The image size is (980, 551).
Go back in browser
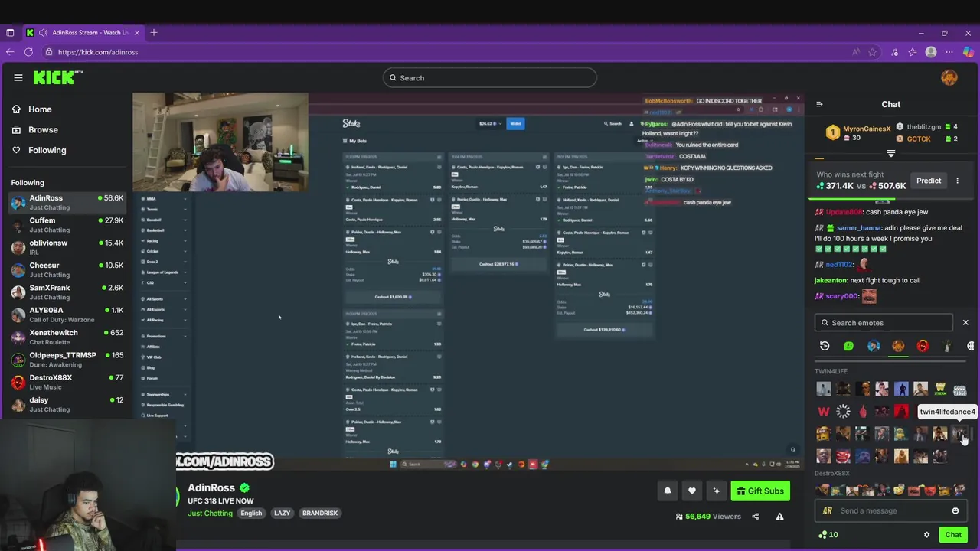point(10,52)
